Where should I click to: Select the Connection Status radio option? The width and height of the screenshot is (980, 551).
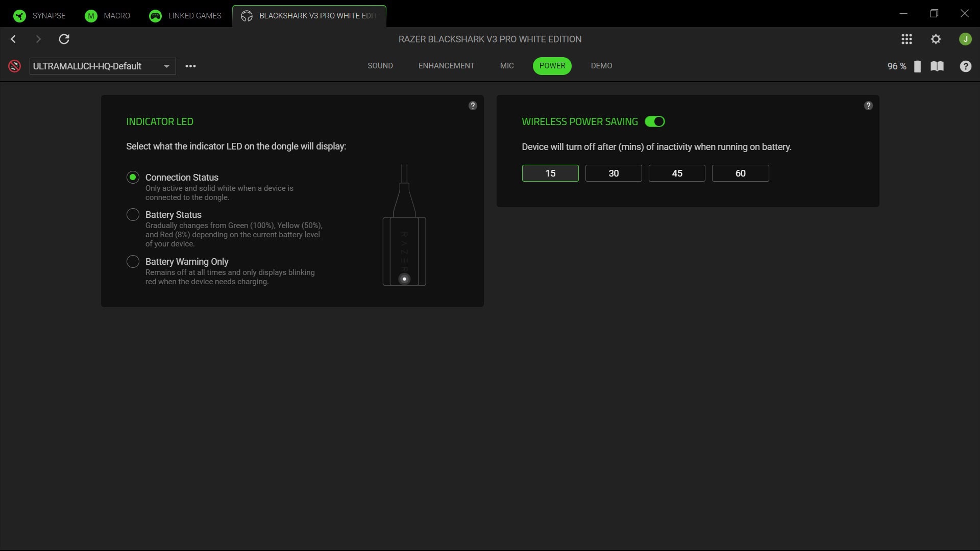click(x=133, y=177)
